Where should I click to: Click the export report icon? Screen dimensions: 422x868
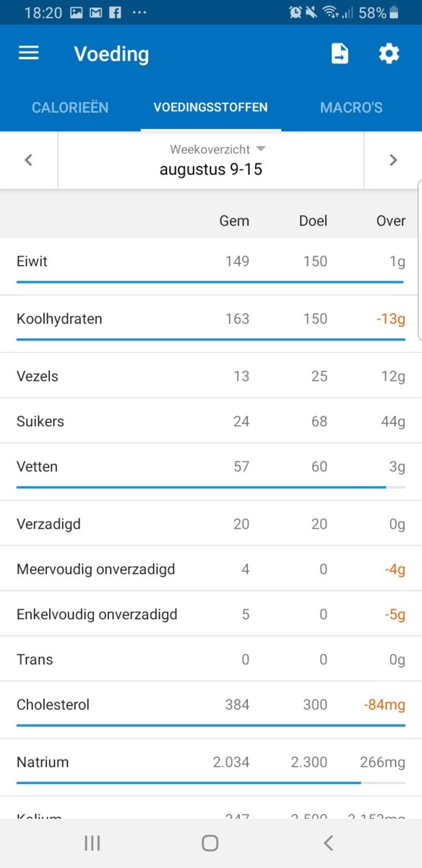click(339, 53)
